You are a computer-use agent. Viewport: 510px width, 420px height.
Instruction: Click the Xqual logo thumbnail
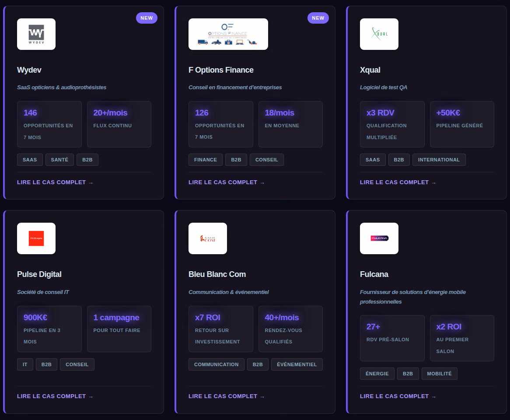click(x=379, y=34)
